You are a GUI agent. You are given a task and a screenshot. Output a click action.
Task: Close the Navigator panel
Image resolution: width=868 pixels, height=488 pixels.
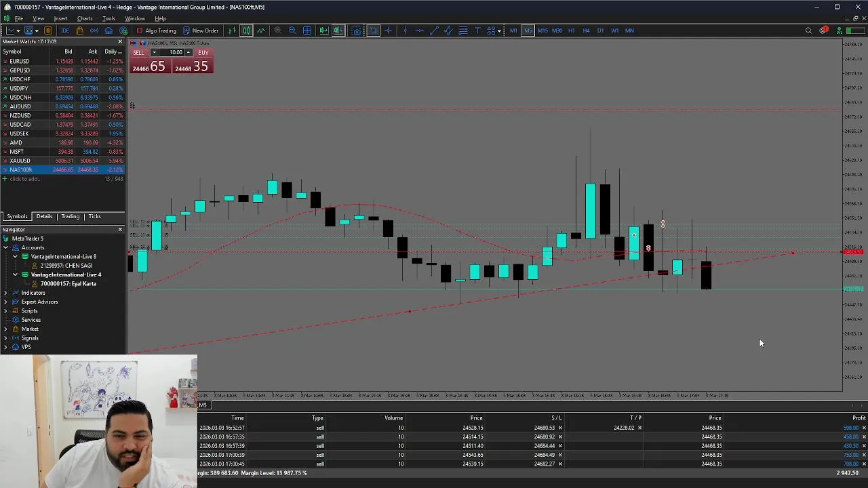120,230
